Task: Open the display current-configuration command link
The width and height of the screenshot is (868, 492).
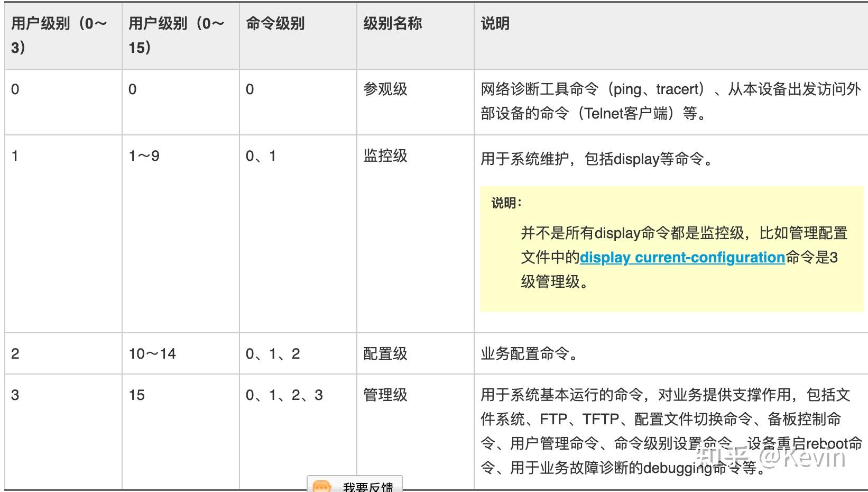Action: 682,257
